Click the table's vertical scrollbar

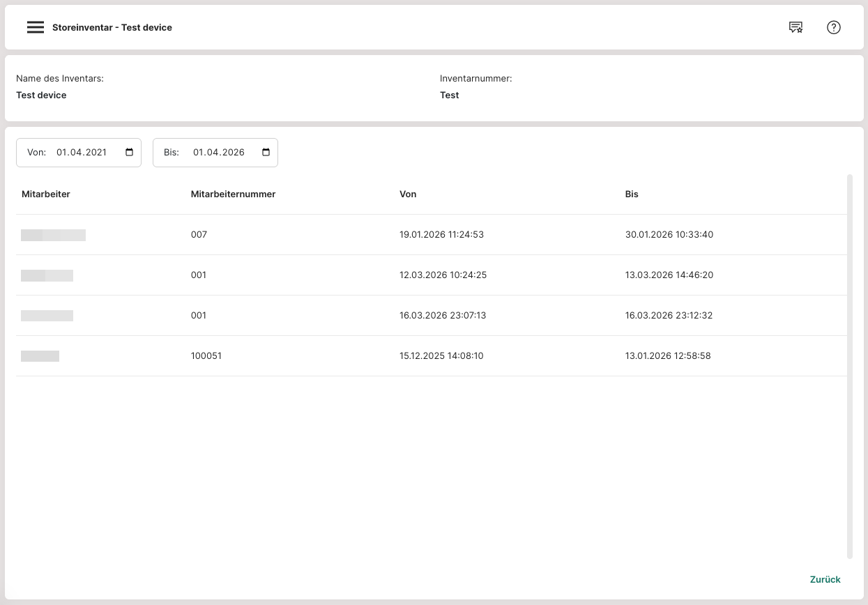coord(849,366)
